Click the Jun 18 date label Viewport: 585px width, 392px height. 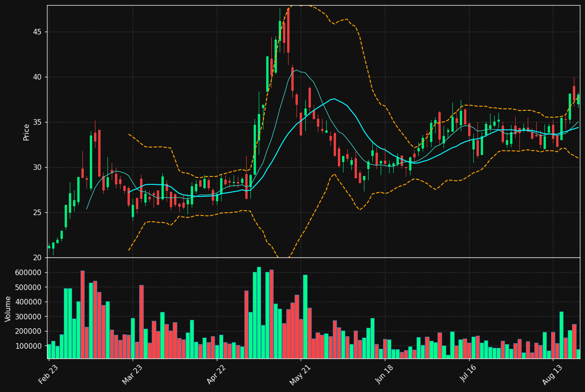(384, 374)
